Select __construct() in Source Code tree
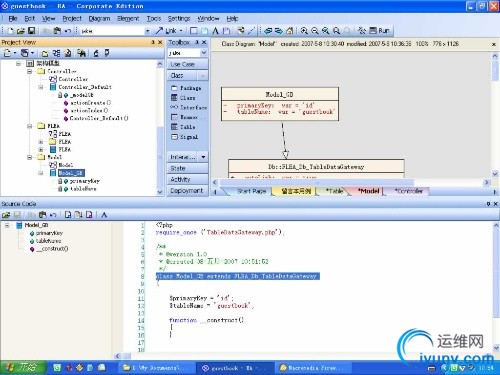Viewport: 500px width, 375px height. (52, 249)
